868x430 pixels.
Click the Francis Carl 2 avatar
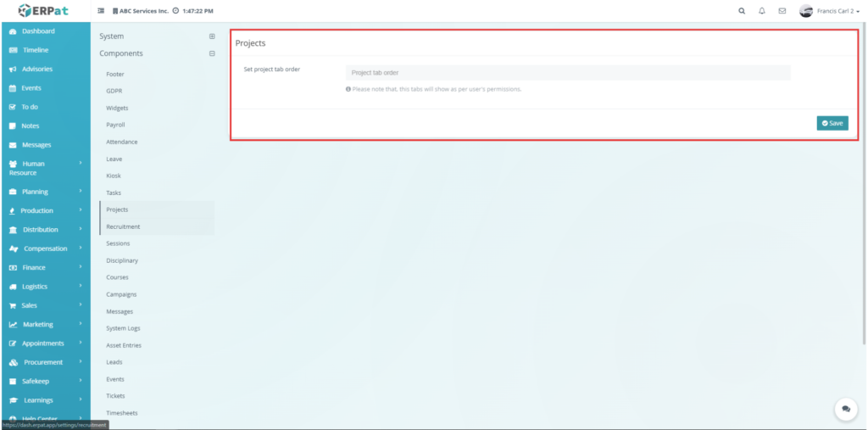click(x=806, y=11)
